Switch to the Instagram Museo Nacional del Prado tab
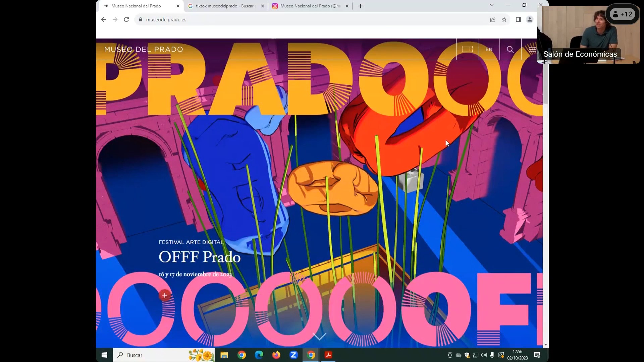 [x=310, y=6]
